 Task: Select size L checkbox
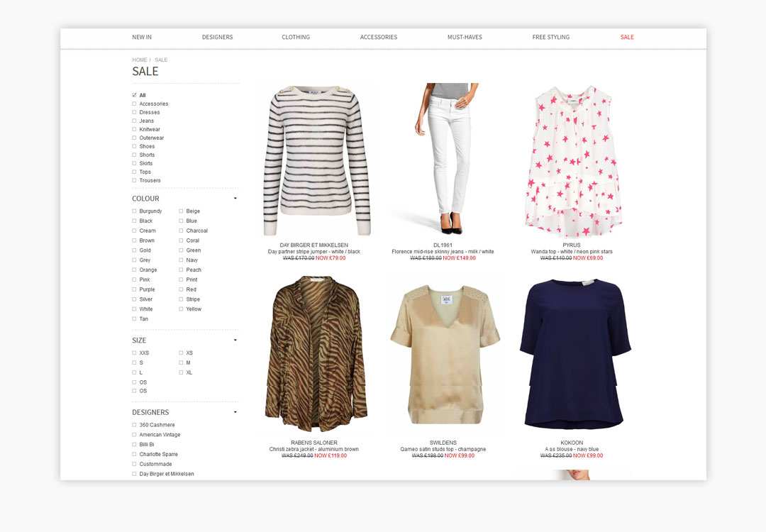pyautogui.click(x=134, y=372)
